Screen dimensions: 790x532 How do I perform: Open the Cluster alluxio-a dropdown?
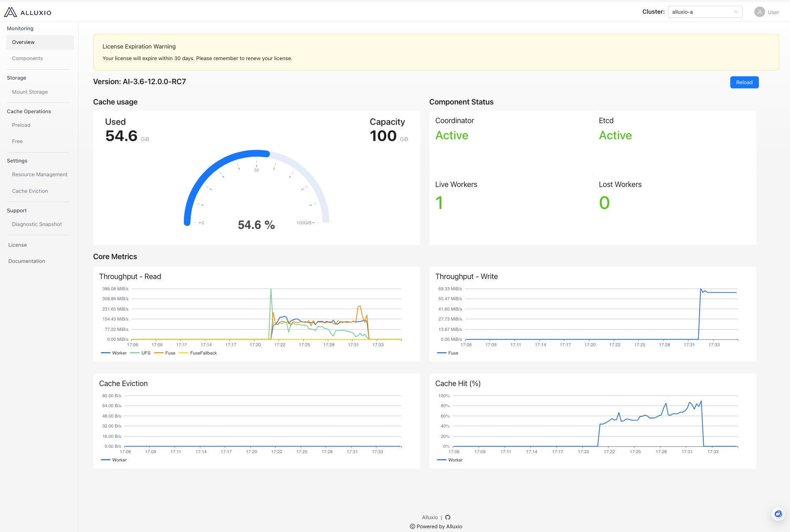[x=705, y=12]
